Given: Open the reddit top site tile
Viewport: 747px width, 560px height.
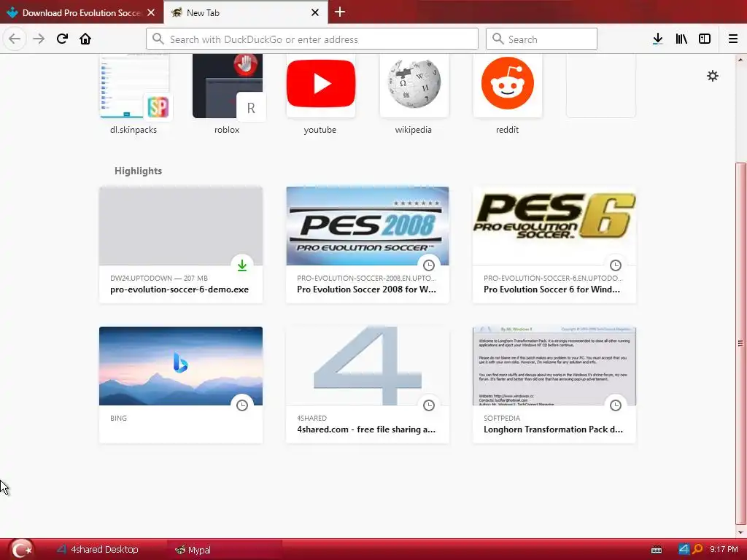Looking at the screenshot, I should (x=508, y=94).
